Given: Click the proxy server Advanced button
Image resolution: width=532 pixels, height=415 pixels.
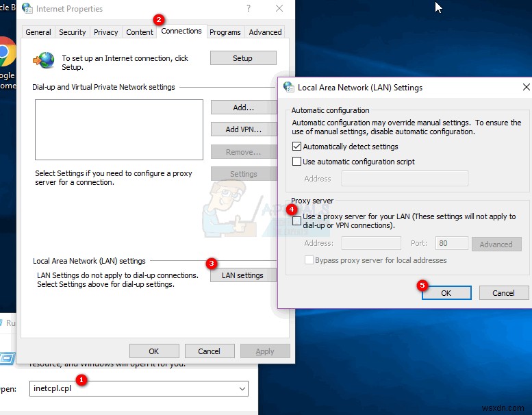Looking at the screenshot, I should (x=496, y=244).
